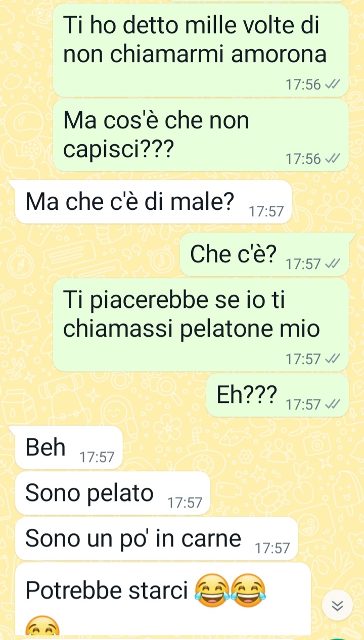Tap the 'Eh???' message bubble
The image size is (364, 640).
coord(278,395)
